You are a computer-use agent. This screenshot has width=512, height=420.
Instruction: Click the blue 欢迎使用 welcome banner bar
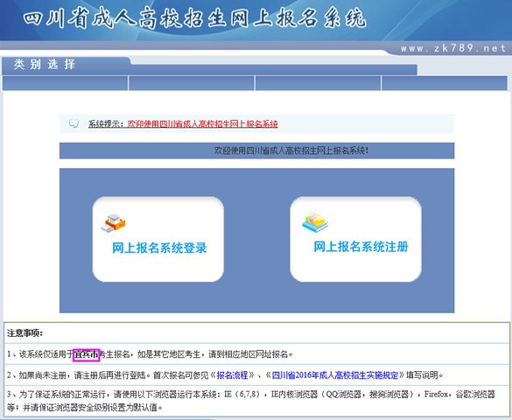coord(256,150)
